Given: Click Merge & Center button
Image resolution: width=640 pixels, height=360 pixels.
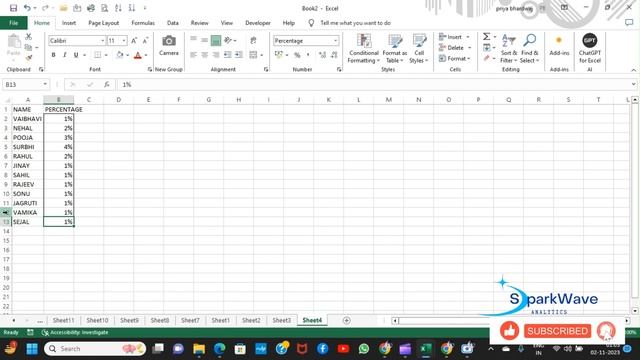Looking at the screenshot, I should 253,55.
